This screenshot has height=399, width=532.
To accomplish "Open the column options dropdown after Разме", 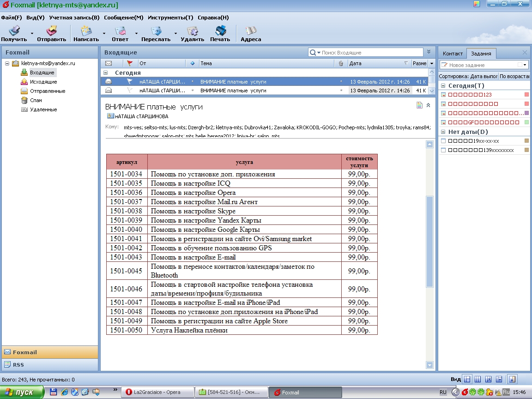I will point(432,63).
